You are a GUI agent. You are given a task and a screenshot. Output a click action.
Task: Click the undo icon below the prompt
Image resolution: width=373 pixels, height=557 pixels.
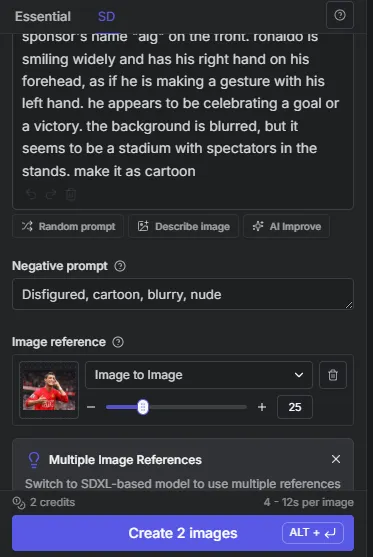pyautogui.click(x=31, y=194)
